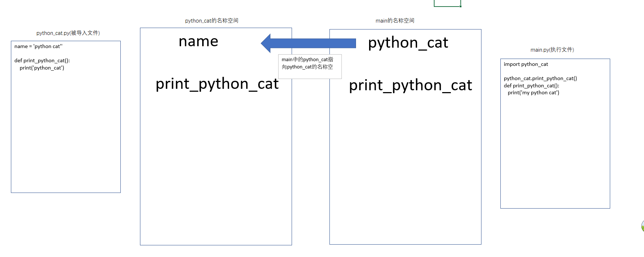Click the line 'python_cat.print_python_cat()'
This screenshot has height=257, width=644.
(x=540, y=78)
